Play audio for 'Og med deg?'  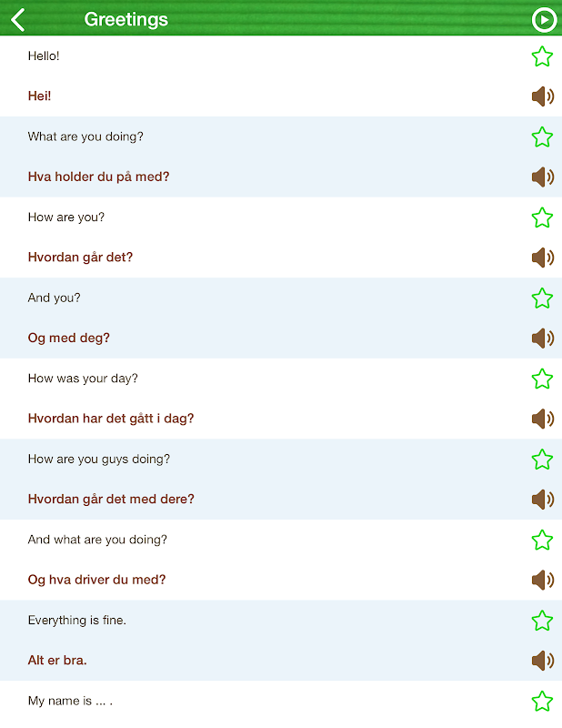pyautogui.click(x=543, y=338)
